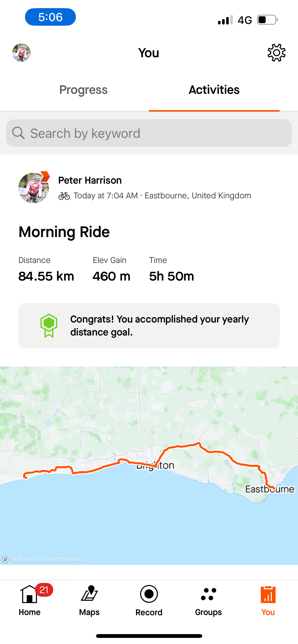Image resolution: width=298 pixels, height=644 pixels.
Task: Focus the Search by keyword field
Action: (149, 133)
